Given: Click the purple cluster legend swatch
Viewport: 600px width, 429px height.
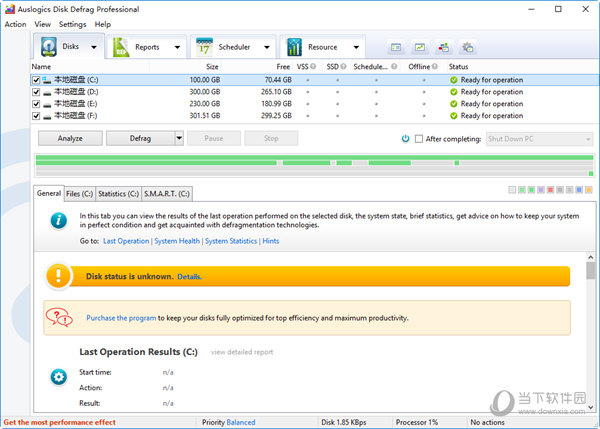Looking at the screenshot, I should [x=541, y=190].
